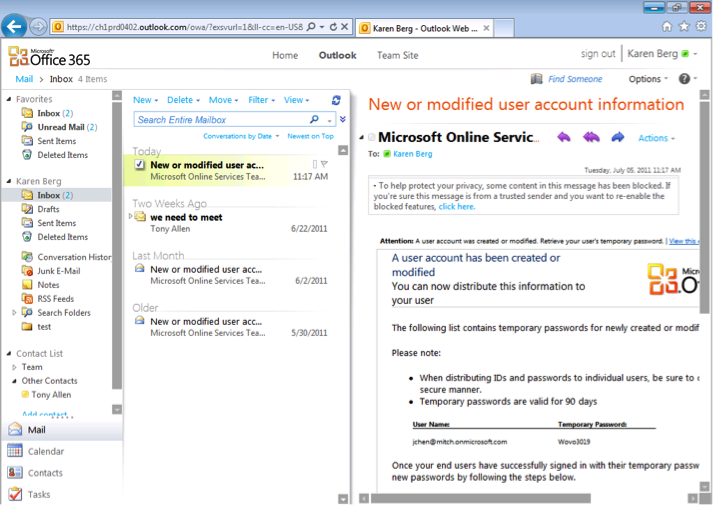713x505 pixels.
Task: Click Karen Berg green presence indicator
Action: [685, 54]
